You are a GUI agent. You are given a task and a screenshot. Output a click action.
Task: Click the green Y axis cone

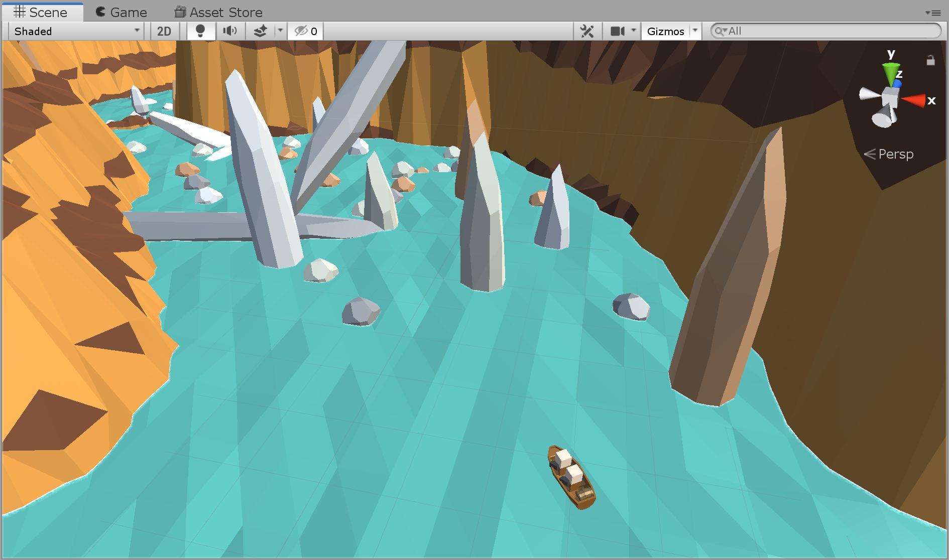(890, 73)
